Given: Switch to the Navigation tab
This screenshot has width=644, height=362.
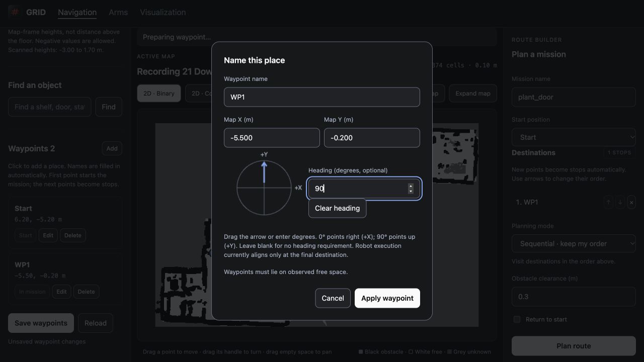Looking at the screenshot, I should point(77,12).
